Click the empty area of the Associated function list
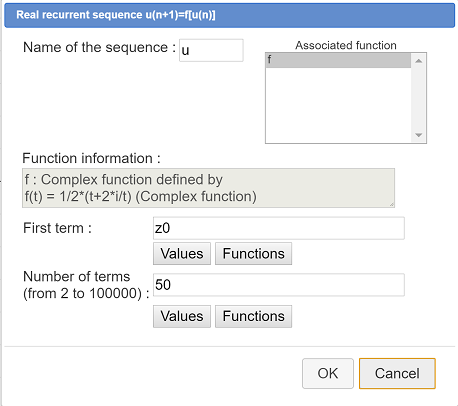 click(x=338, y=105)
